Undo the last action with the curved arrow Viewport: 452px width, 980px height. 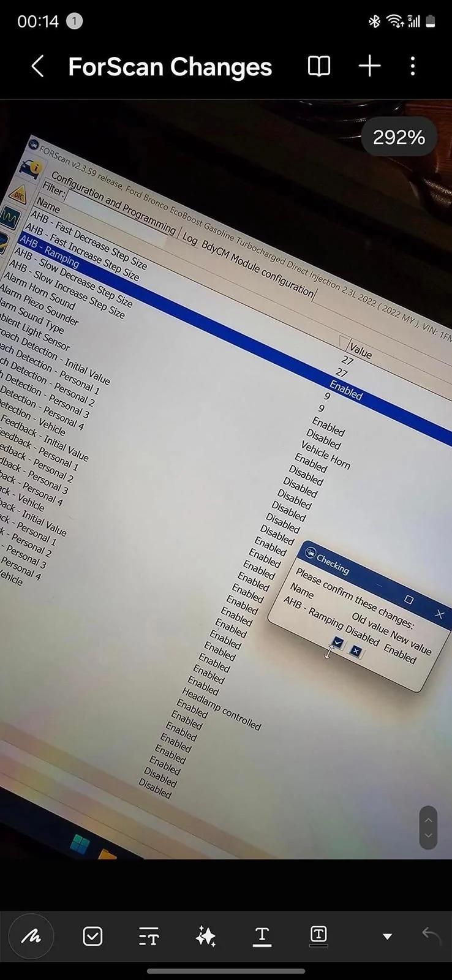coord(432,935)
